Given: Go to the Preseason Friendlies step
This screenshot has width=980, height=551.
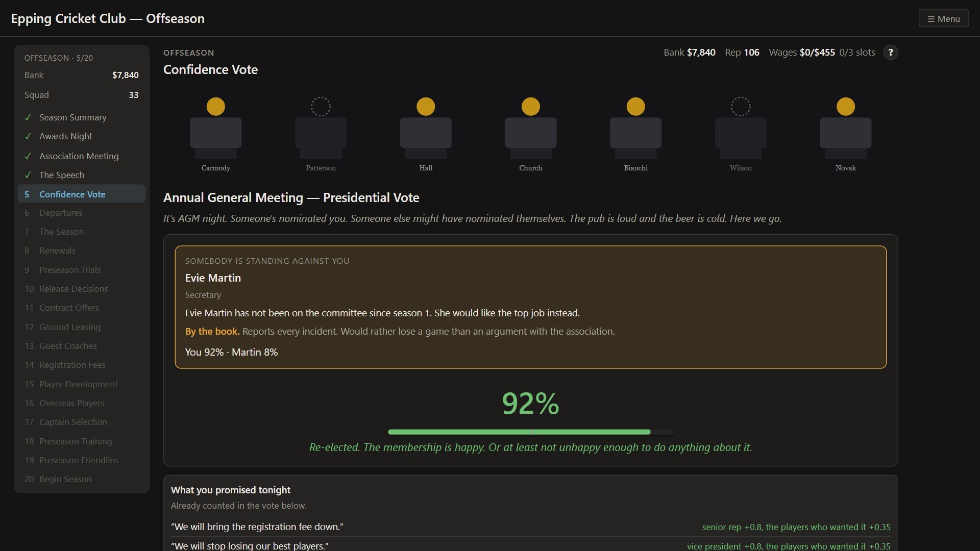Looking at the screenshot, I should (x=82, y=460).
